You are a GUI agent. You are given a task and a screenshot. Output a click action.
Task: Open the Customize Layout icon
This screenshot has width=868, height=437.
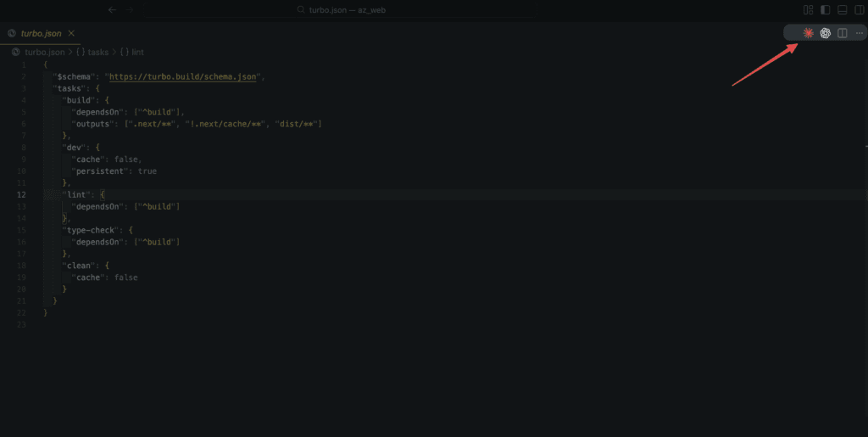click(809, 9)
